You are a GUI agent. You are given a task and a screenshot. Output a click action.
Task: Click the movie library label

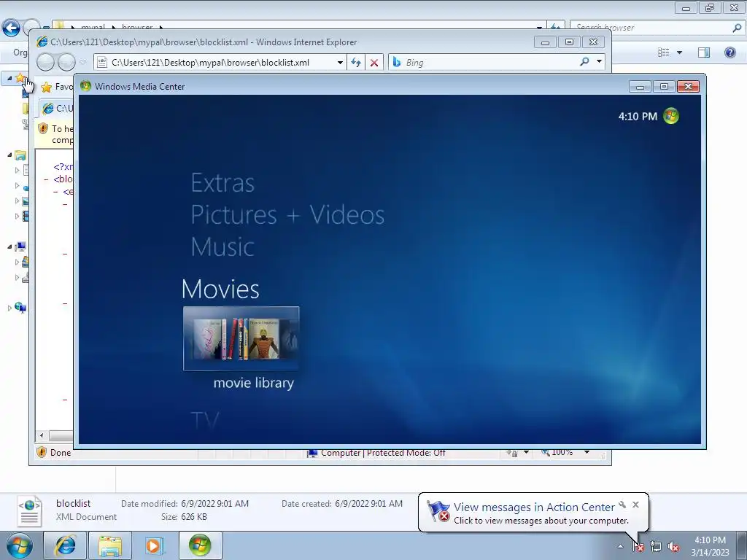point(253,383)
